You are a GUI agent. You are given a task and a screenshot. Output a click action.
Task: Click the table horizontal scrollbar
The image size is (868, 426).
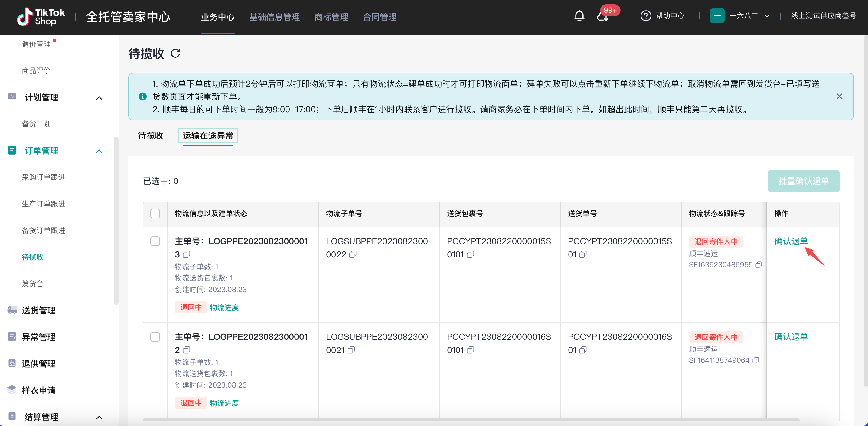[471, 420]
